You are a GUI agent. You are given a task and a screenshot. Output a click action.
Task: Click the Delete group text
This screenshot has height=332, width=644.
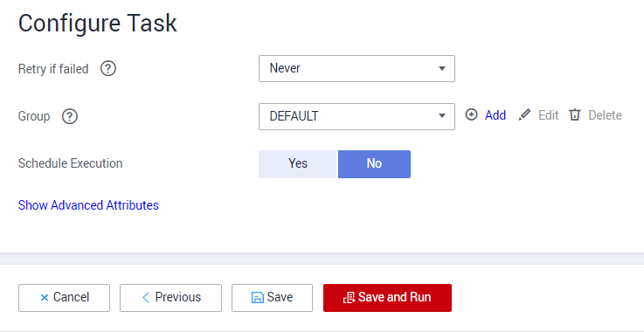[x=605, y=115]
